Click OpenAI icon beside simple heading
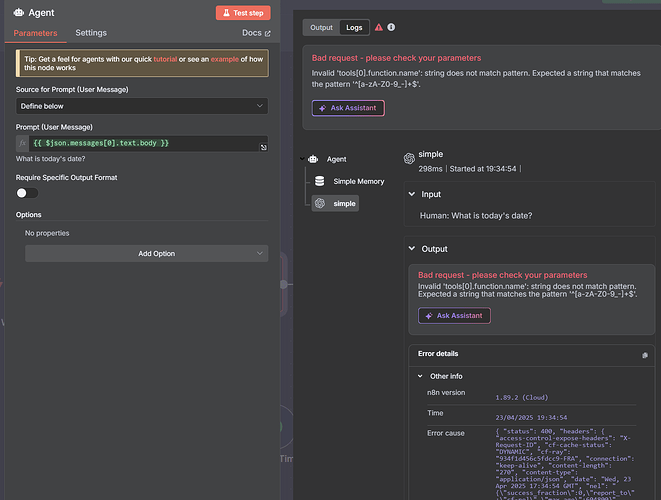Image resolution: width=661 pixels, height=500 pixels. point(409,158)
